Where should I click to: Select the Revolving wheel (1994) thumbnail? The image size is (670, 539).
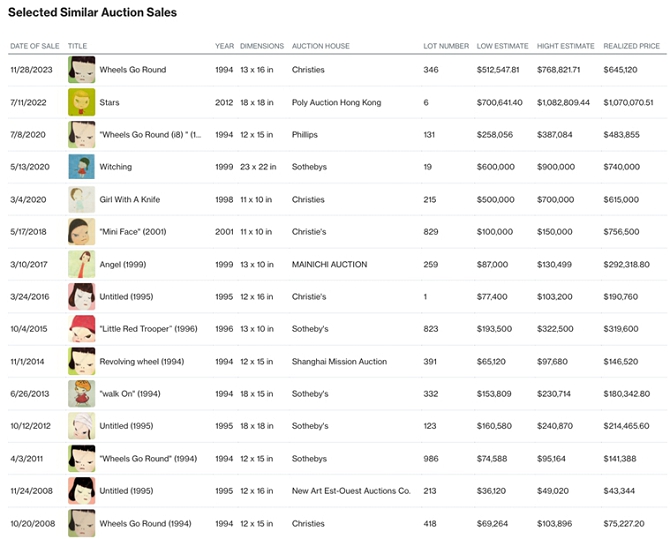(x=81, y=361)
